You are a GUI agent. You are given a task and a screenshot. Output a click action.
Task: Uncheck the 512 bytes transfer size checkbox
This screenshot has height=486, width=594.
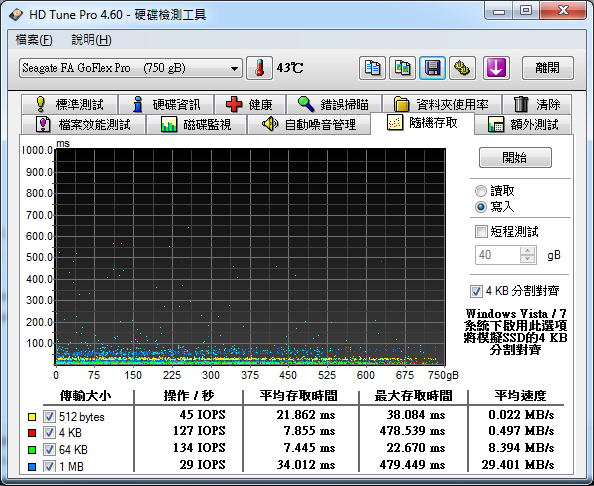[49, 417]
